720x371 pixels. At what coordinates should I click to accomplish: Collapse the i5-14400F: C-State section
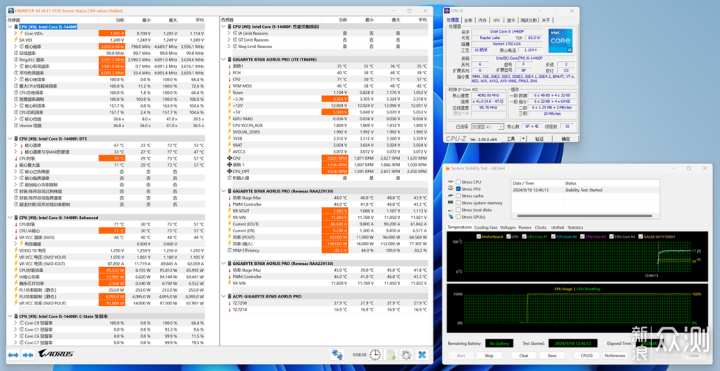[10, 316]
